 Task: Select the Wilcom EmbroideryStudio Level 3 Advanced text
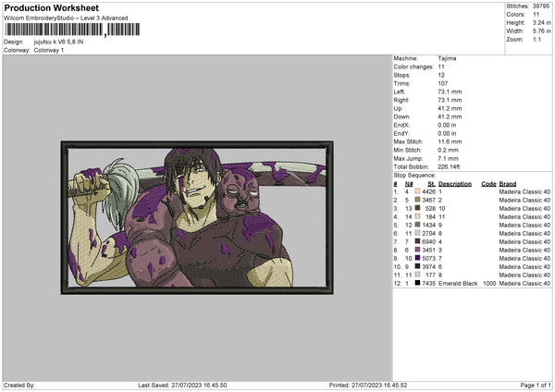tap(66, 18)
